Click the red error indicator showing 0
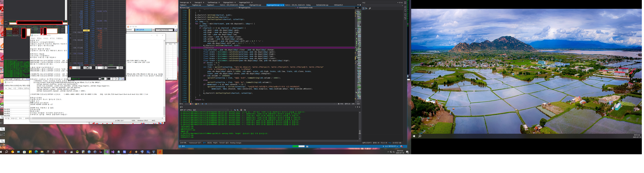Viewport: 644px width, 173px height. (191, 104)
